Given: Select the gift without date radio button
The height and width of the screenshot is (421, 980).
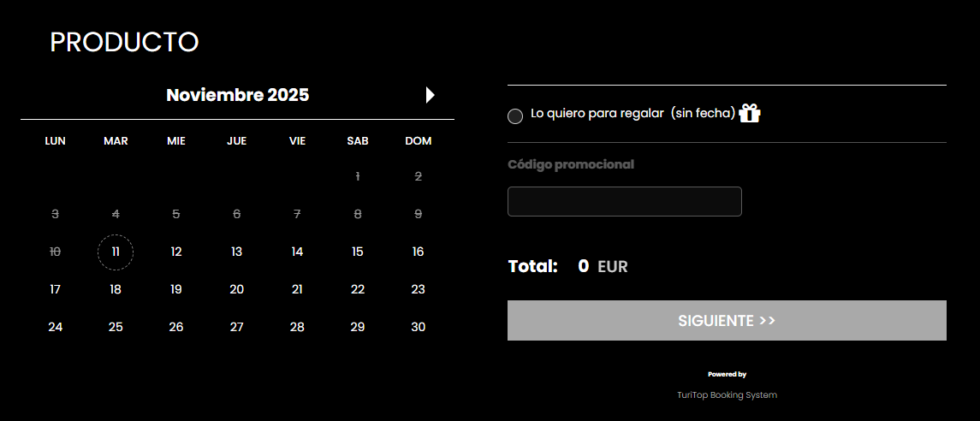Looking at the screenshot, I should [515, 116].
